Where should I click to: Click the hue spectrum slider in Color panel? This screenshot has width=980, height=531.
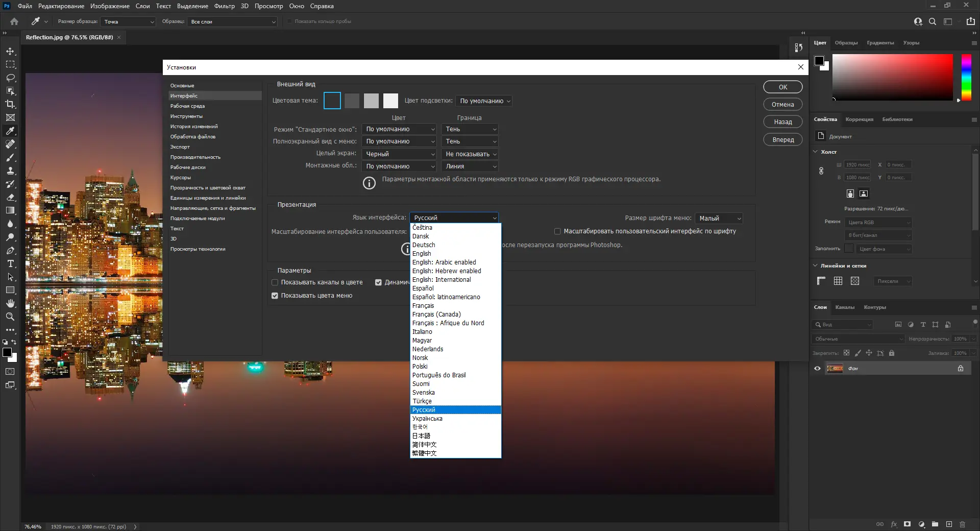coord(966,78)
